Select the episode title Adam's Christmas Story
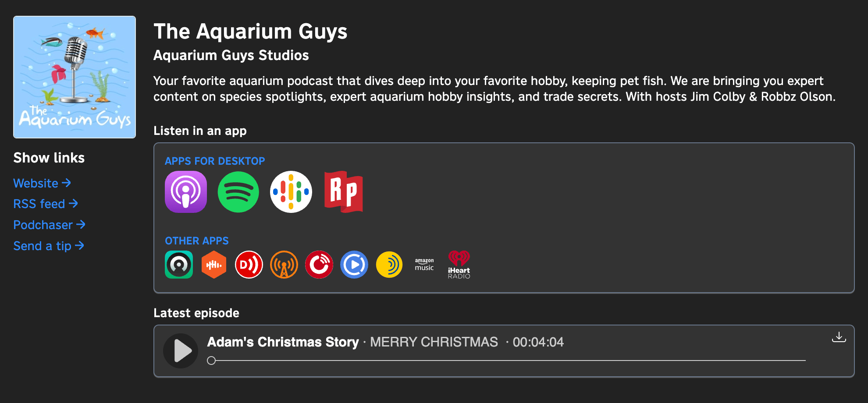Viewport: 868px width, 403px height. pyautogui.click(x=282, y=342)
